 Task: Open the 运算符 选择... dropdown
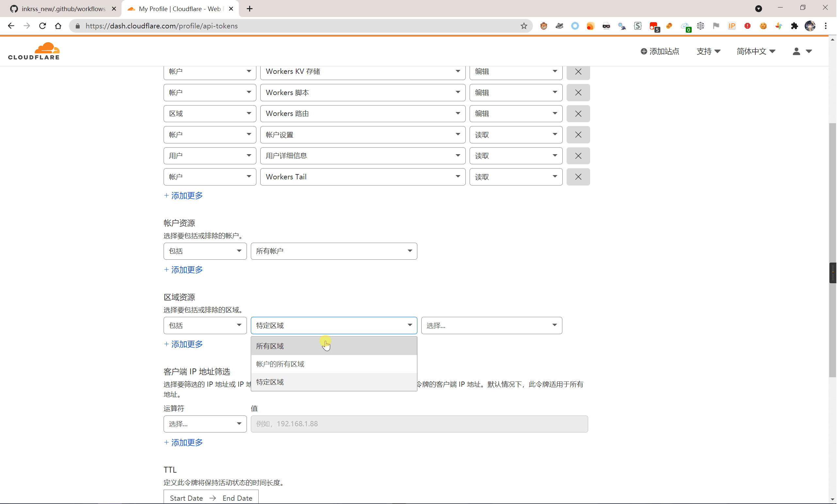205,424
